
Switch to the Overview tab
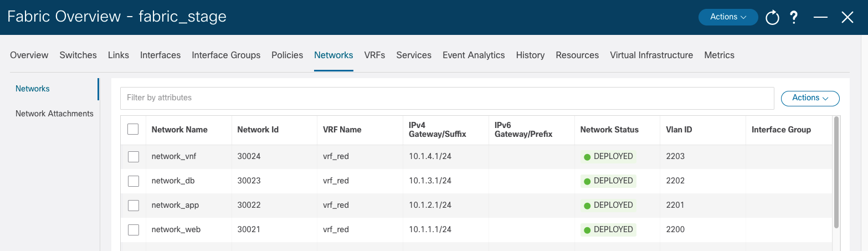coord(29,55)
